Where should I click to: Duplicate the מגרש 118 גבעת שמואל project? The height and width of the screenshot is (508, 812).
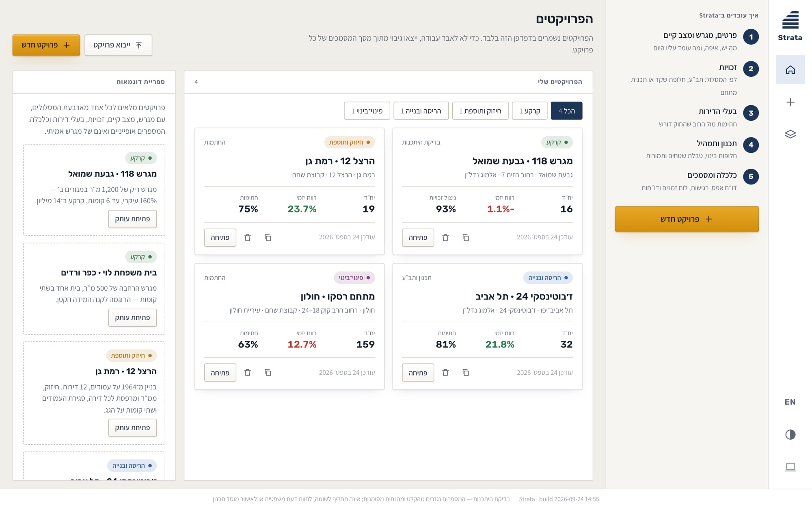pos(466,238)
